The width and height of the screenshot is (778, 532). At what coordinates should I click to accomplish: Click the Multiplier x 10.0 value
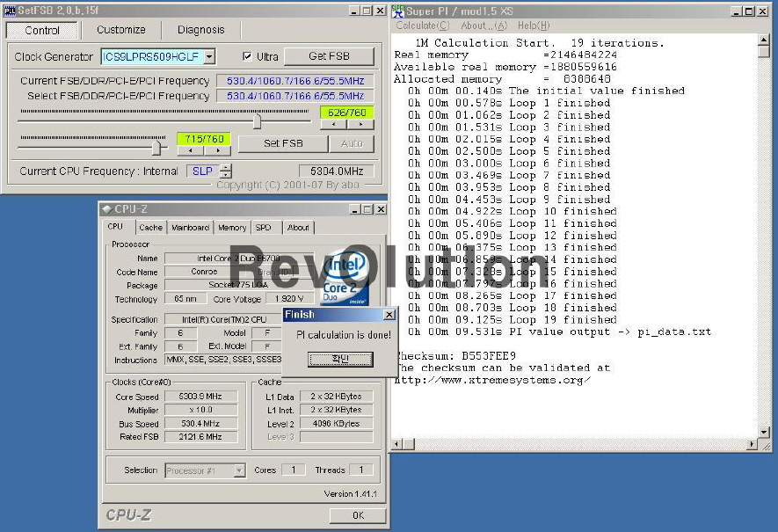tap(201, 410)
